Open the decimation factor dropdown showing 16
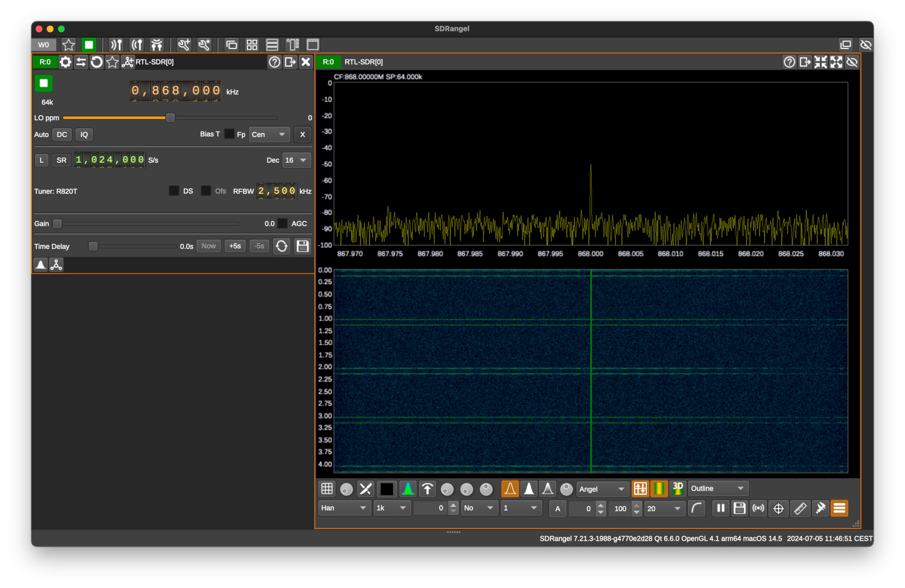Screen dimensions: 905x588 pyautogui.click(x=297, y=160)
